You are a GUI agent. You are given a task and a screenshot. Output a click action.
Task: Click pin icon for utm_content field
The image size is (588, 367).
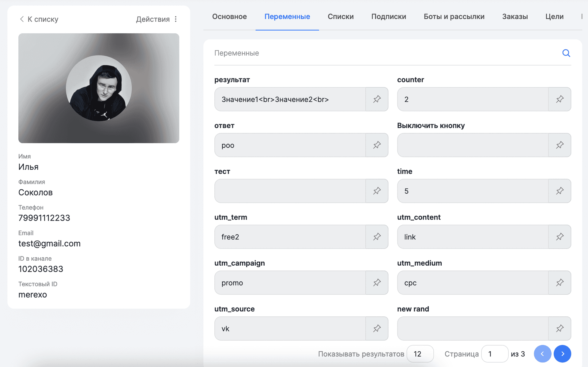click(560, 237)
